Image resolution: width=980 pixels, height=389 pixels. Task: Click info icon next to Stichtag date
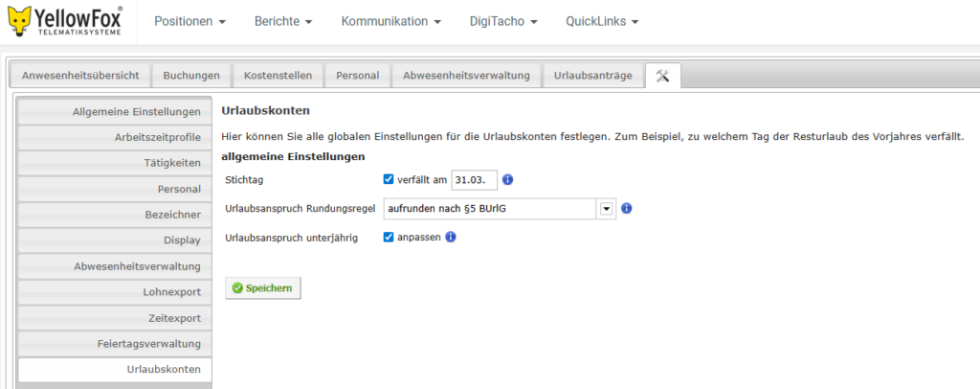pyautogui.click(x=508, y=179)
